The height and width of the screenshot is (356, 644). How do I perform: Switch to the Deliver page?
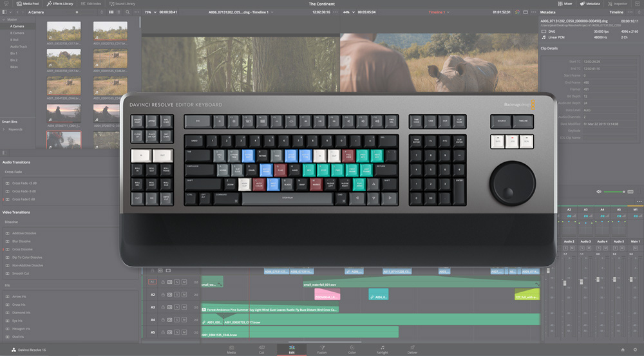412,350
